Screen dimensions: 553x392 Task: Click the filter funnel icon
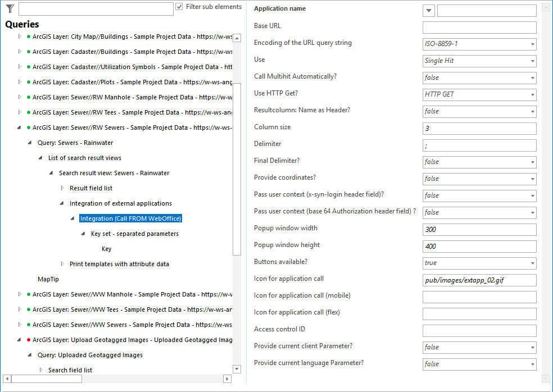pyautogui.click(x=8, y=8)
